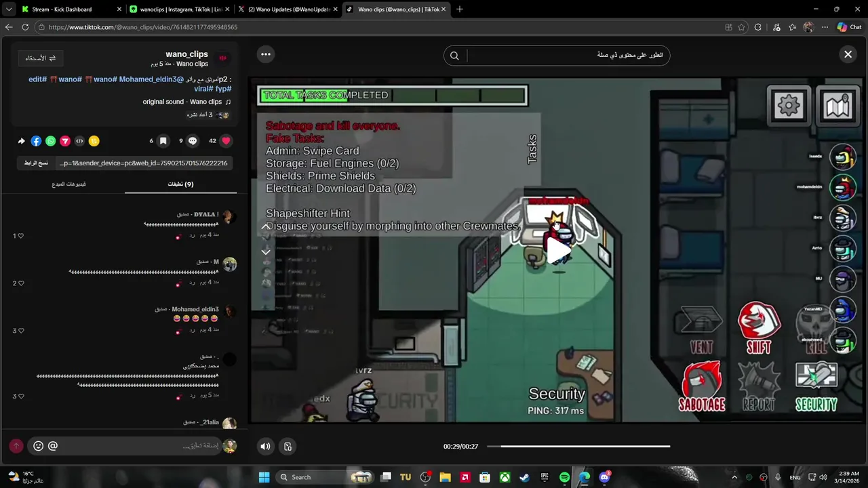Screen dimensions: 868x488
Task: Click the copy link button
Action: pyautogui.click(x=36, y=163)
